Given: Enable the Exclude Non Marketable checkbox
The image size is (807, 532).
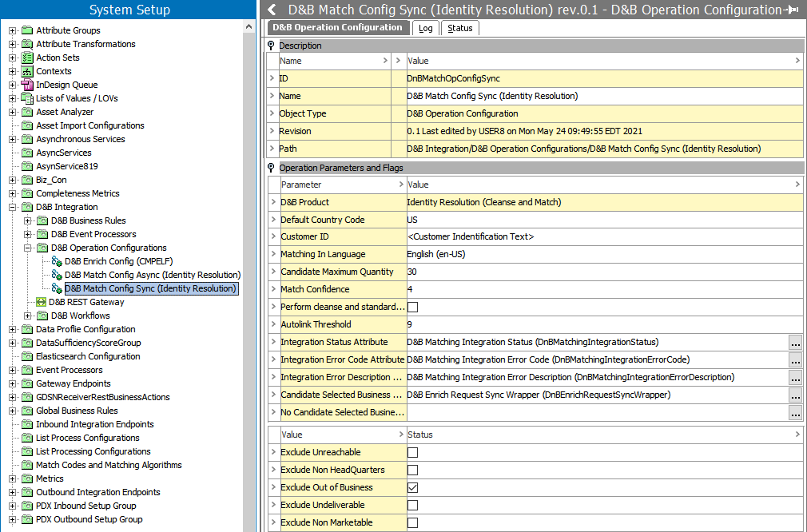Looking at the screenshot, I should click(413, 522).
